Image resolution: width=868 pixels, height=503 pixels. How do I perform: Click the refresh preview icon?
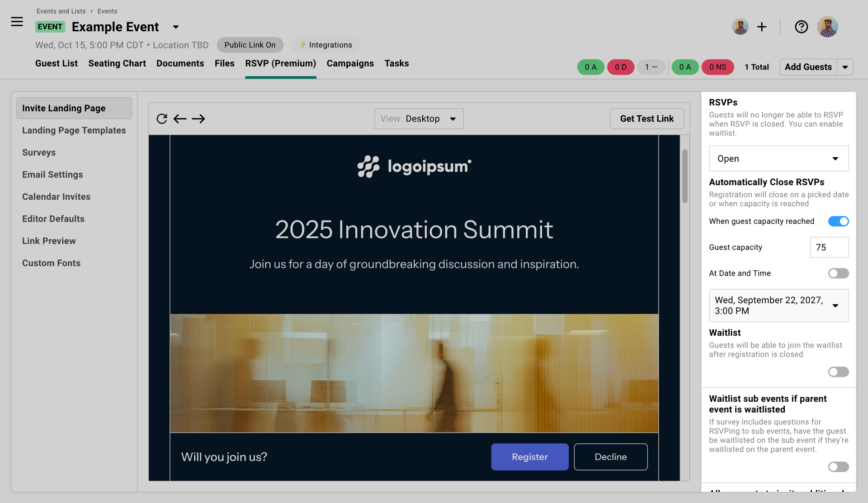coord(162,119)
